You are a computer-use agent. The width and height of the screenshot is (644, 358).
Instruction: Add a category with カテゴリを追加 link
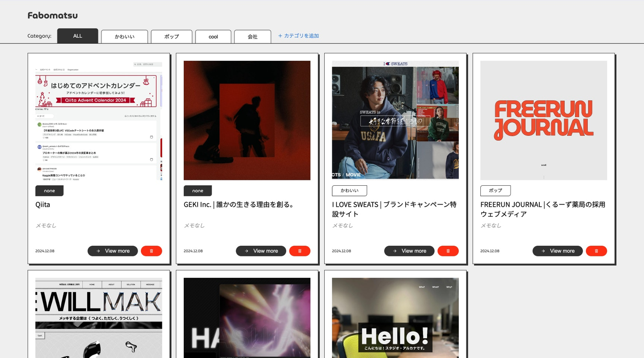point(298,36)
